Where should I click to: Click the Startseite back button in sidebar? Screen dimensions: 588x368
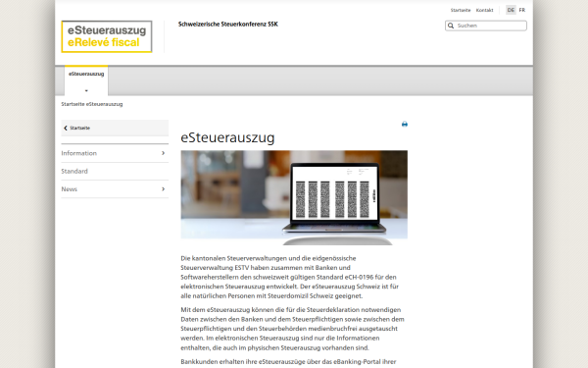[115, 128]
